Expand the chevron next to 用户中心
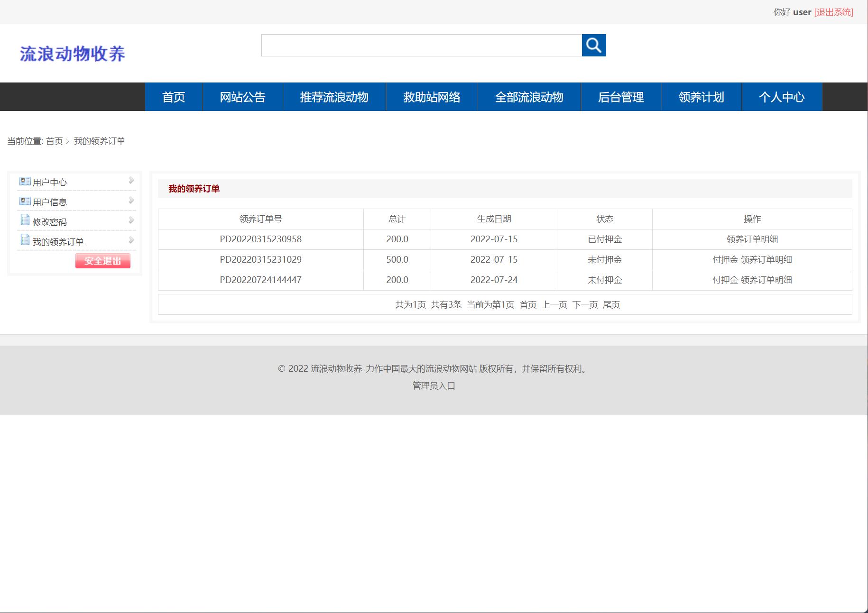The image size is (868, 613). coord(131,180)
